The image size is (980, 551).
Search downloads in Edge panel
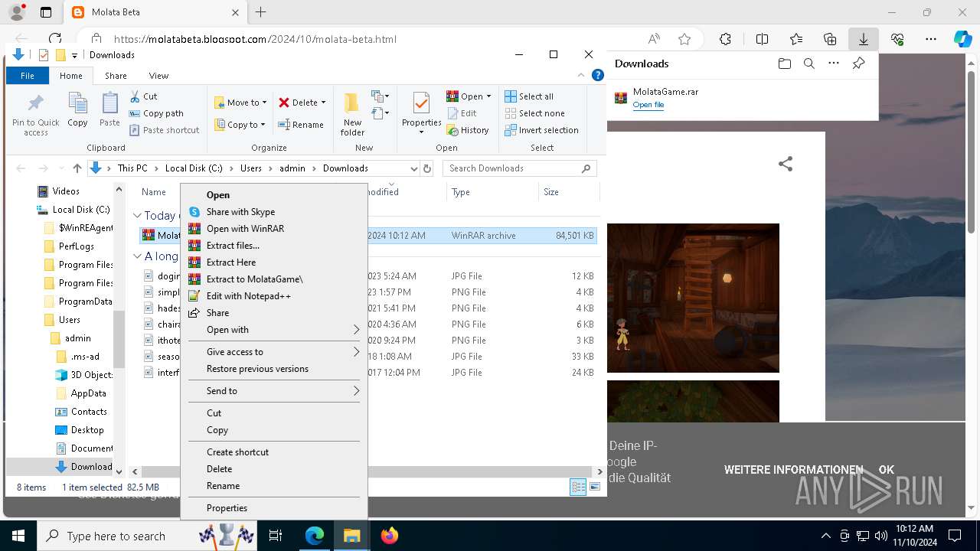tap(808, 64)
